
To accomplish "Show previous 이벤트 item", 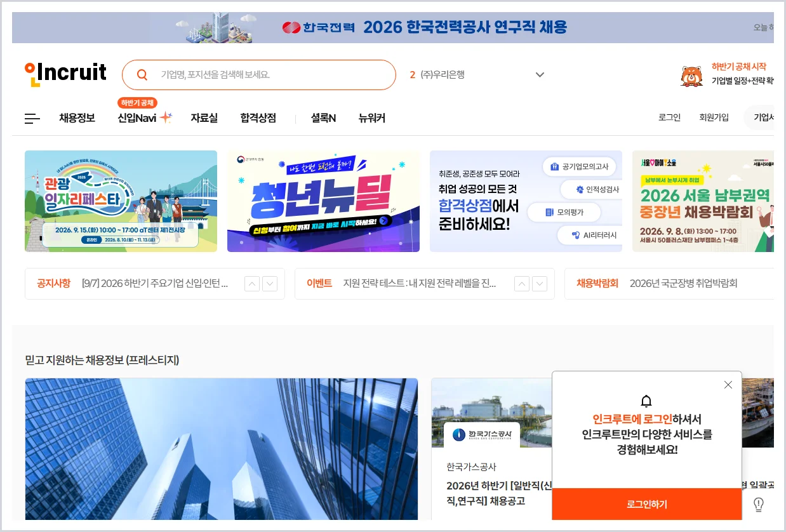I will [x=522, y=284].
